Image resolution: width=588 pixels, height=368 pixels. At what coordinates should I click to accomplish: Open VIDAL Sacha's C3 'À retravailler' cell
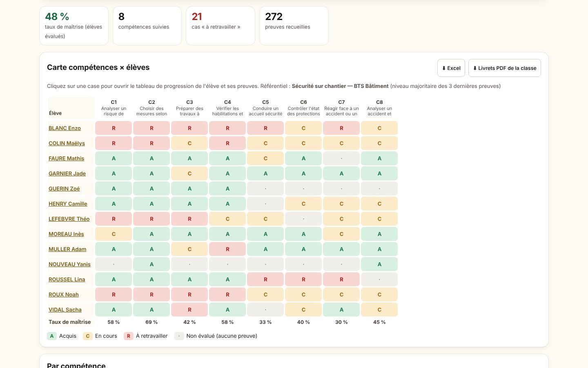(x=189, y=310)
